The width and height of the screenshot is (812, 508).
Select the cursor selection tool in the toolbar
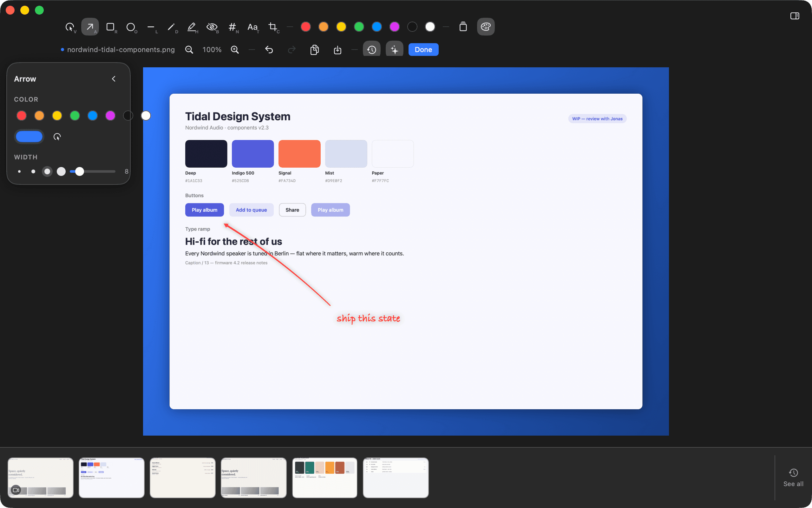pyautogui.click(x=70, y=27)
